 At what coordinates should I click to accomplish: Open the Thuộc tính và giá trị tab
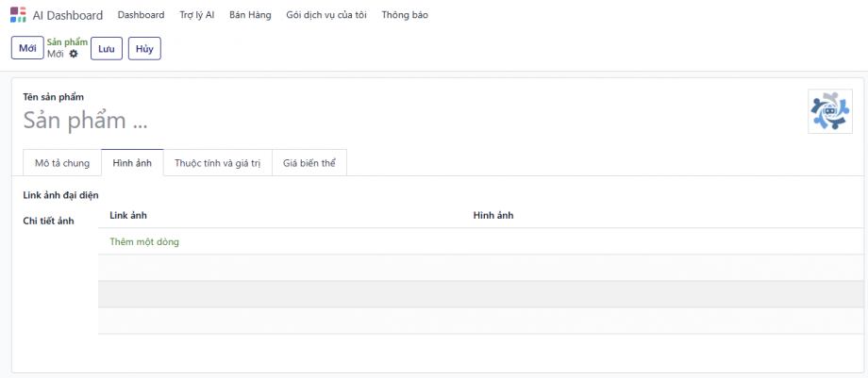[217, 163]
